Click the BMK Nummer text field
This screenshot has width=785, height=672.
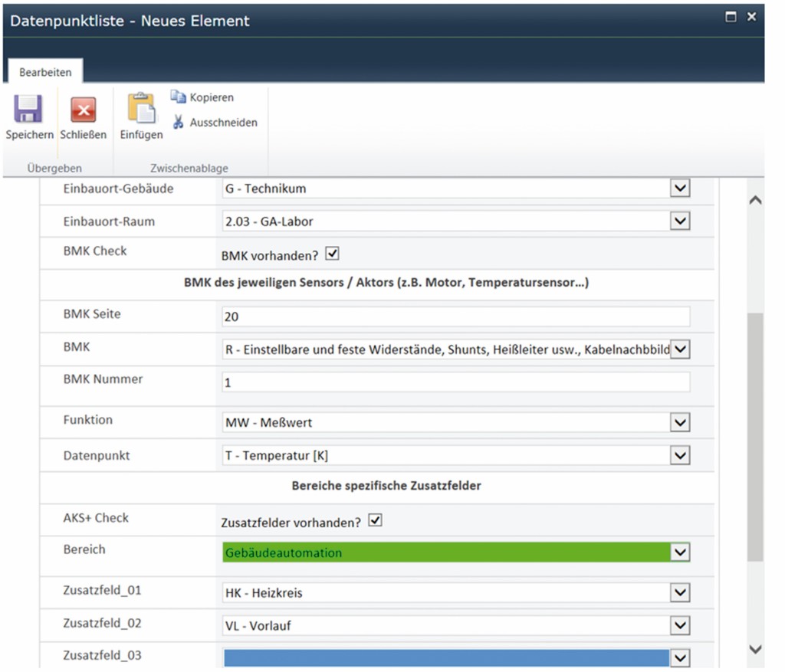pos(456,382)
